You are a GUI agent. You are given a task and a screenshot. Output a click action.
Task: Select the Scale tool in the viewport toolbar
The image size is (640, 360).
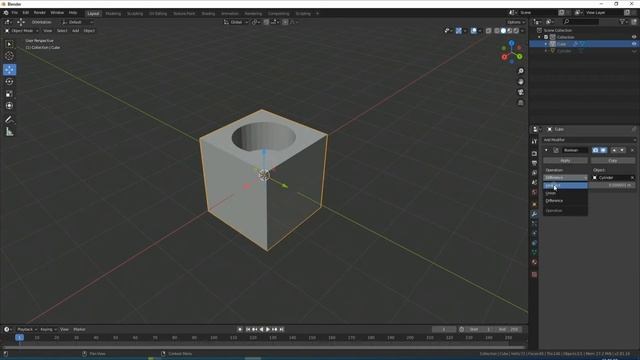pos(9,94)
